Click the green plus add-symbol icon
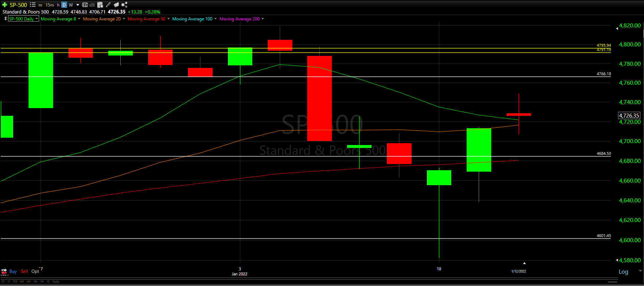Image resolution: width=644 pixels, height=286 pixels. coord(5,5)
